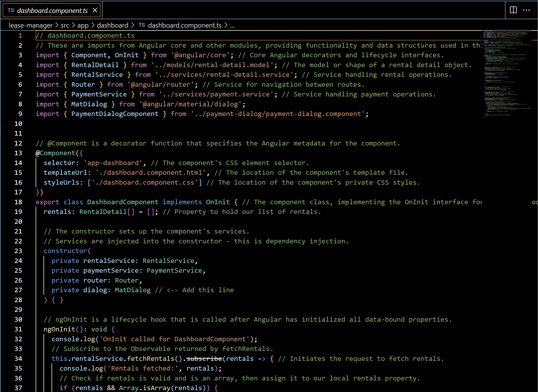Close the dashboard.component.ts tab

point(95,10)
